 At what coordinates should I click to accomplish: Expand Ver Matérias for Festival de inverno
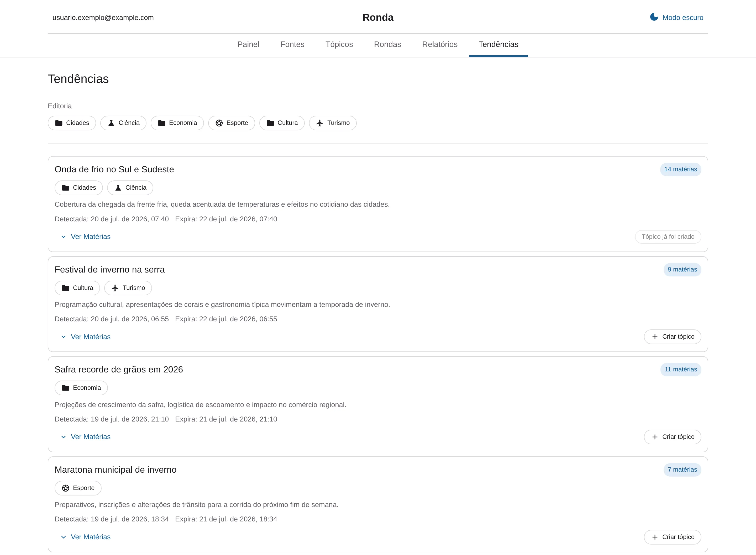click(86, 337)
